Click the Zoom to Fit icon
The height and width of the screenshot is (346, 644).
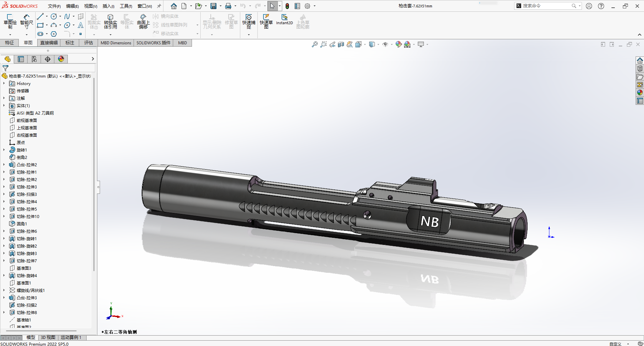315,44
